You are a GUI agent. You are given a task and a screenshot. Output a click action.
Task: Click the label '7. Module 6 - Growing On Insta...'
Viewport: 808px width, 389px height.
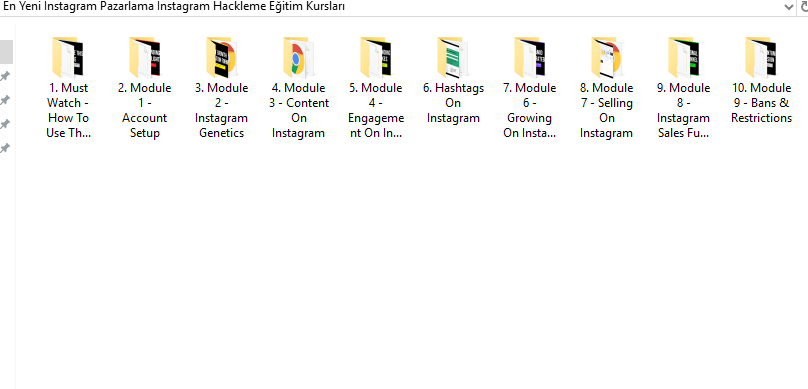[x=530, y=110]
